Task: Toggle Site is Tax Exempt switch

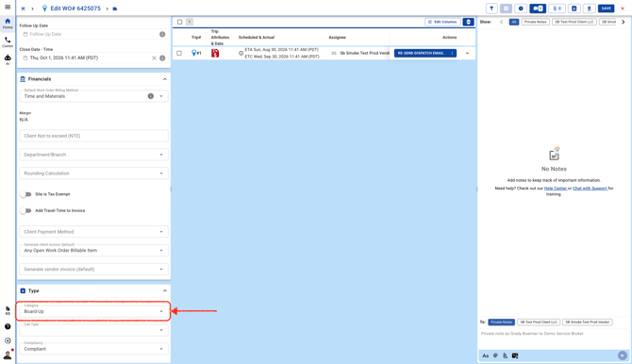Action: click(26, 194)
